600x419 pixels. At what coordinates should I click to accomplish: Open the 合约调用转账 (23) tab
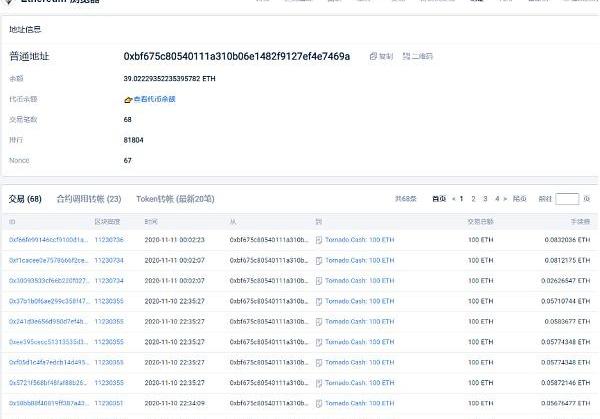pos(89,199)
